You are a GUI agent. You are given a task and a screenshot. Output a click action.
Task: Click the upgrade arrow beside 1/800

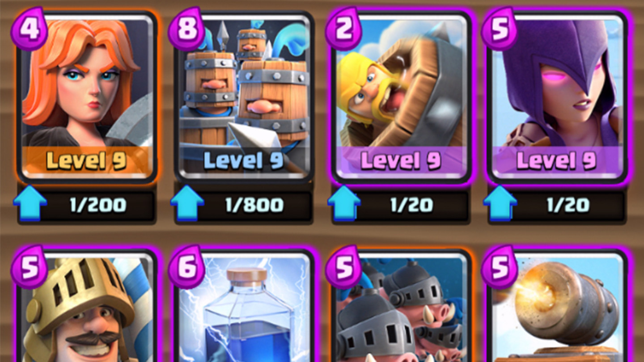(187, 203)
